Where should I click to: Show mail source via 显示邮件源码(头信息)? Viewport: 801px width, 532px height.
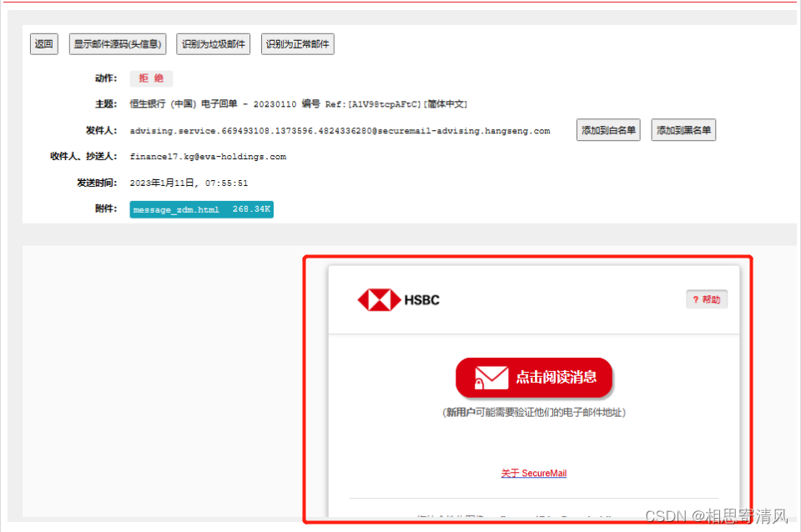(118, 44)
